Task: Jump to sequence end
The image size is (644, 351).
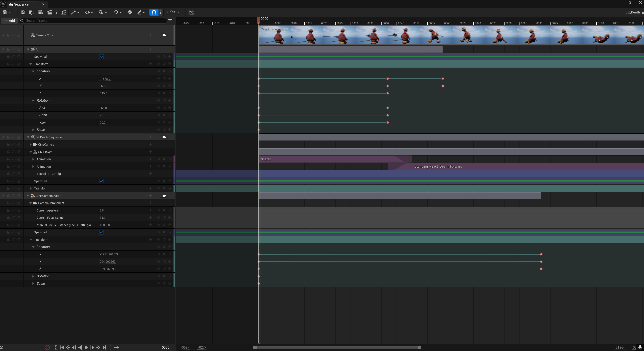Action: tap(104, 347)
